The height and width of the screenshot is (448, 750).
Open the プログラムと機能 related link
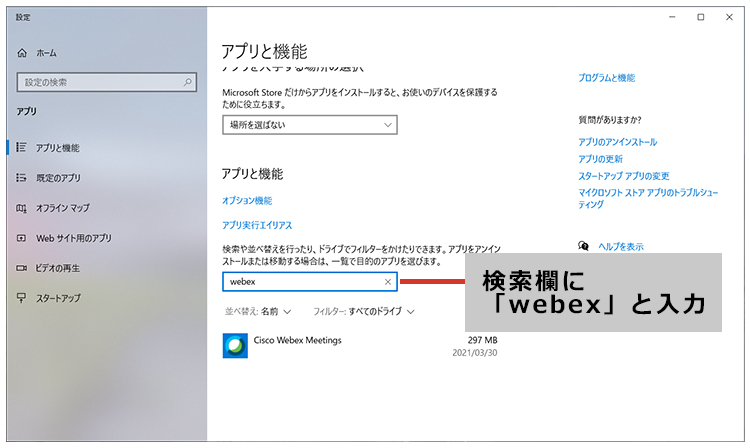coord(607,77)
